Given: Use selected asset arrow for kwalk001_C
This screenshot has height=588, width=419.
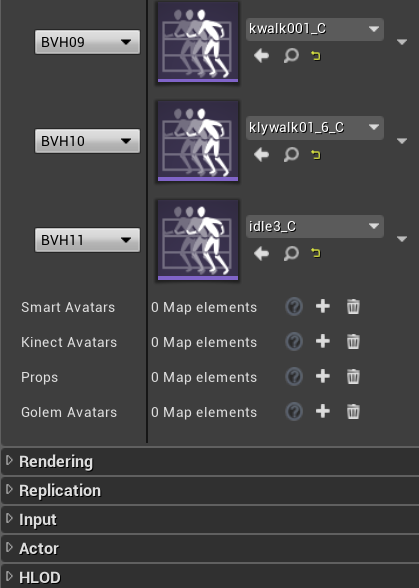Looking at the screenshot, I should (x=261, y=56).
